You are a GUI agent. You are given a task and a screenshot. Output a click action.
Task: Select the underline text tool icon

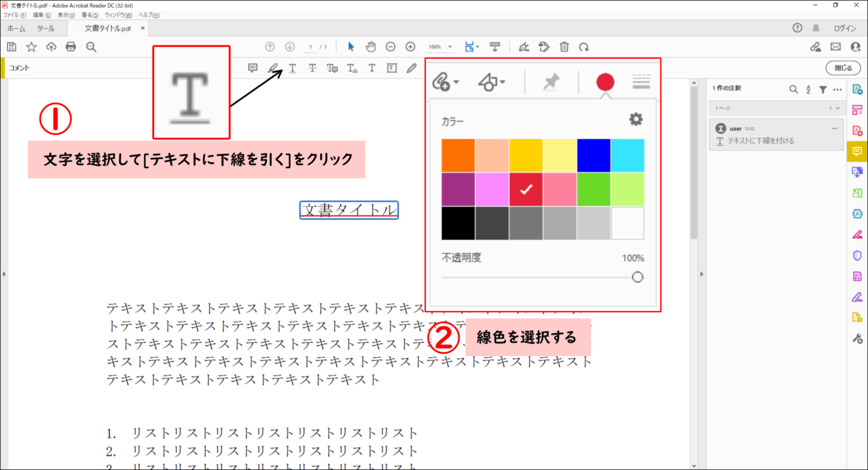292,68
